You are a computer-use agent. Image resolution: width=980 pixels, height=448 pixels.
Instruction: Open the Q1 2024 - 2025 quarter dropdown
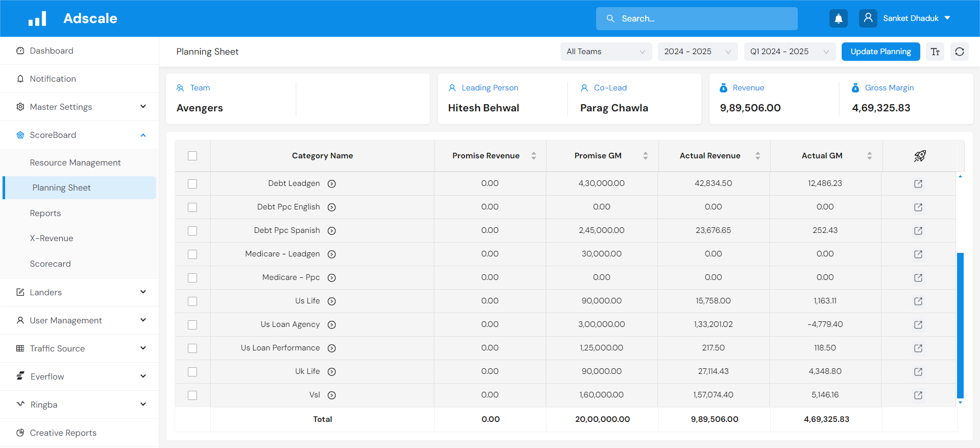coord(790,52)
